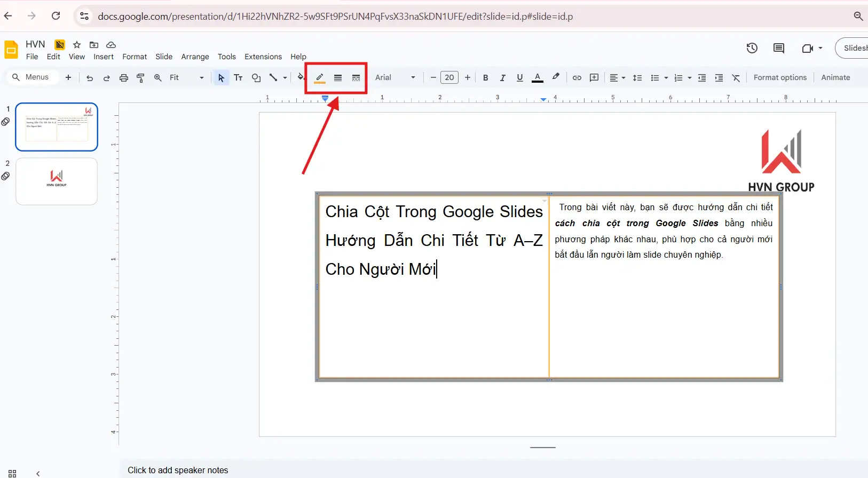Open the text Align dropdown
This screenshot has height=478, width=868.
[617, 78]
